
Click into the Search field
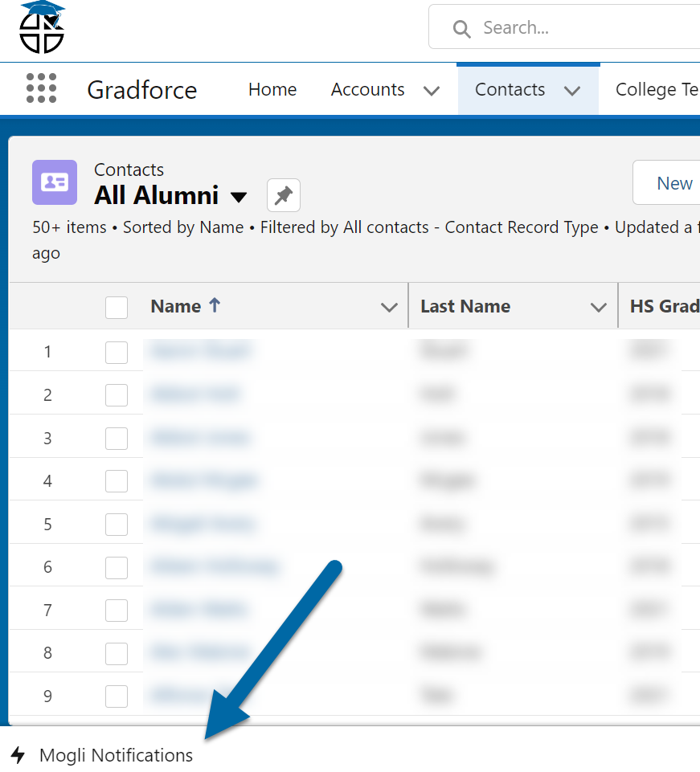pos(564,27)
